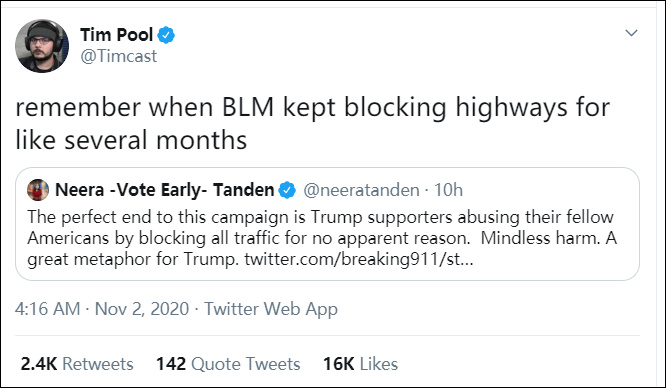View the 2.4K Retweets list

pyautogui.click(x=77, y=364)
